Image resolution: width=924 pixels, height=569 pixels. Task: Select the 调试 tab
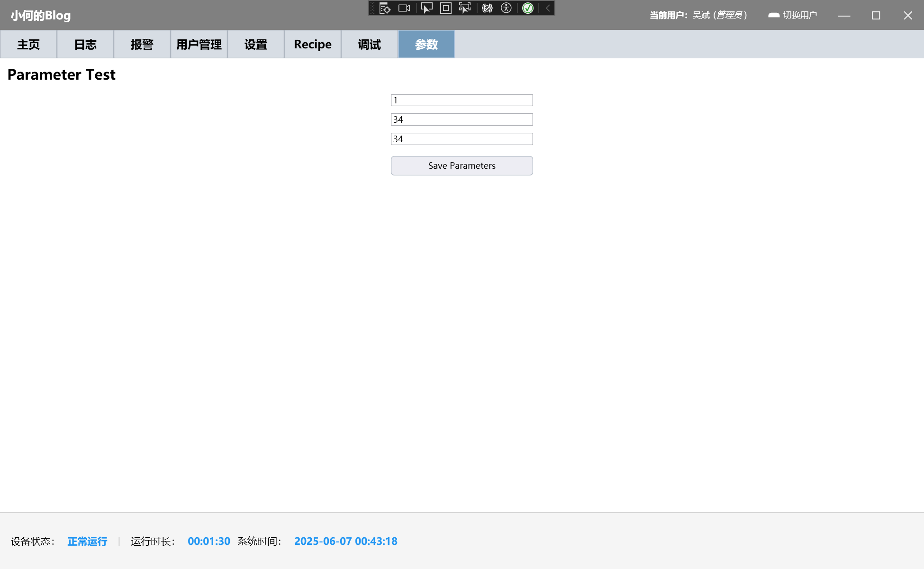pos(370,45)
